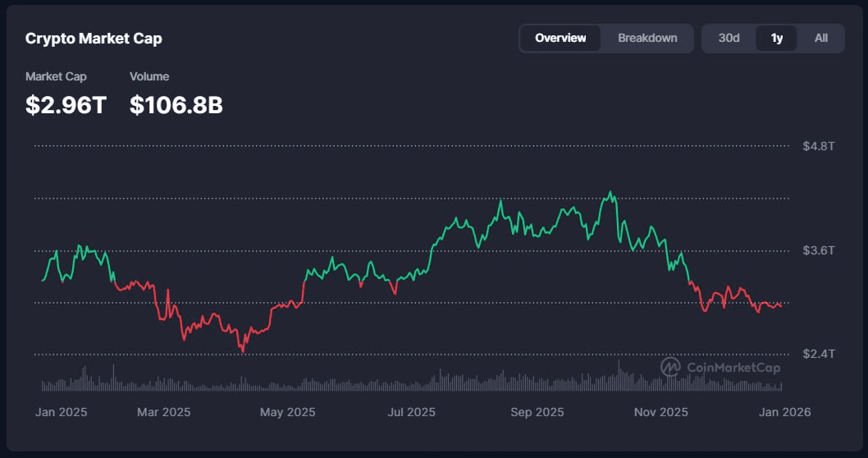This screenshot has width=868, height=458.
Task: Select the 1y time range
Action: (x=776, y=38)
